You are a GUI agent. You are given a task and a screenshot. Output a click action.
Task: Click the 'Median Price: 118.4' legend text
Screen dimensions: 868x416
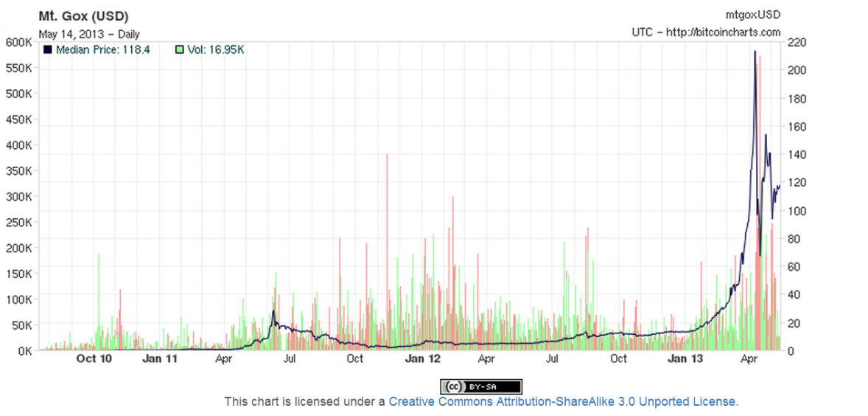pyautogui.click(x=103, y=50)
